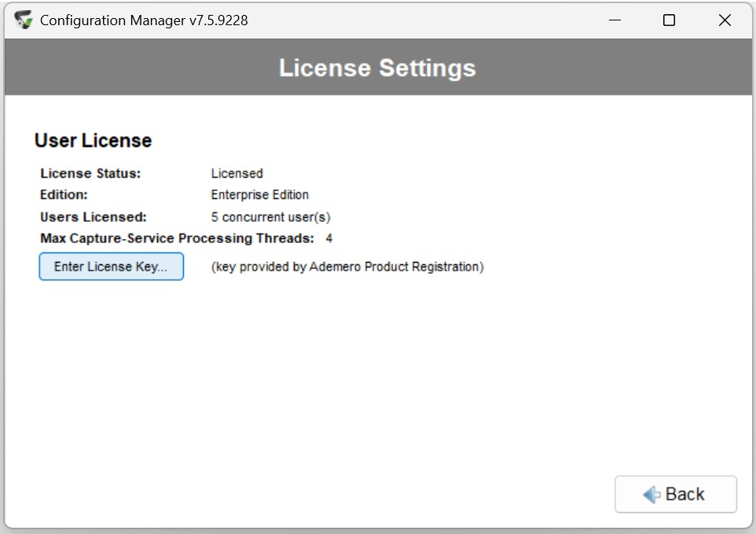Click the v7.5.9228 version number in title bar

218,20
